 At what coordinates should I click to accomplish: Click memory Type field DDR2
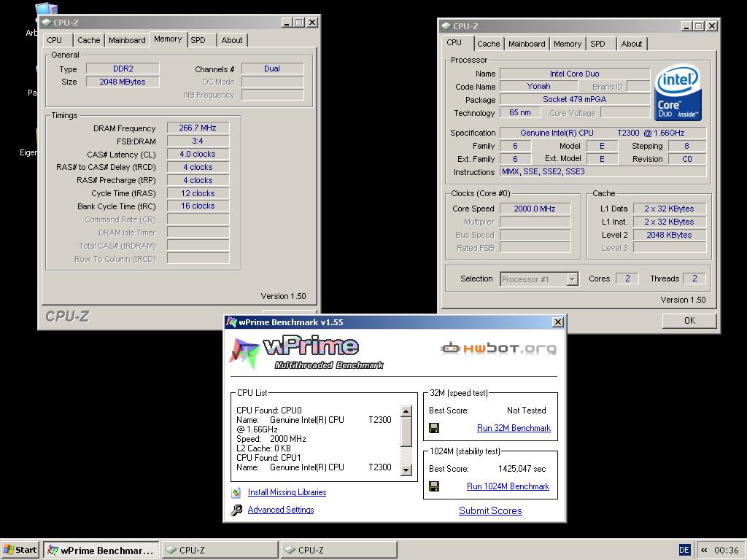[x=123, y=69]
